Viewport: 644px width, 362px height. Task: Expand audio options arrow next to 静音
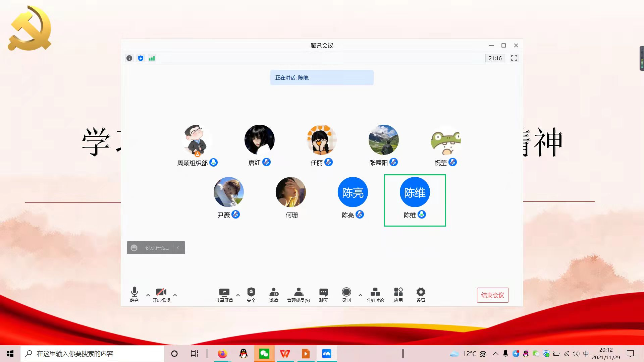pos(148,295)
